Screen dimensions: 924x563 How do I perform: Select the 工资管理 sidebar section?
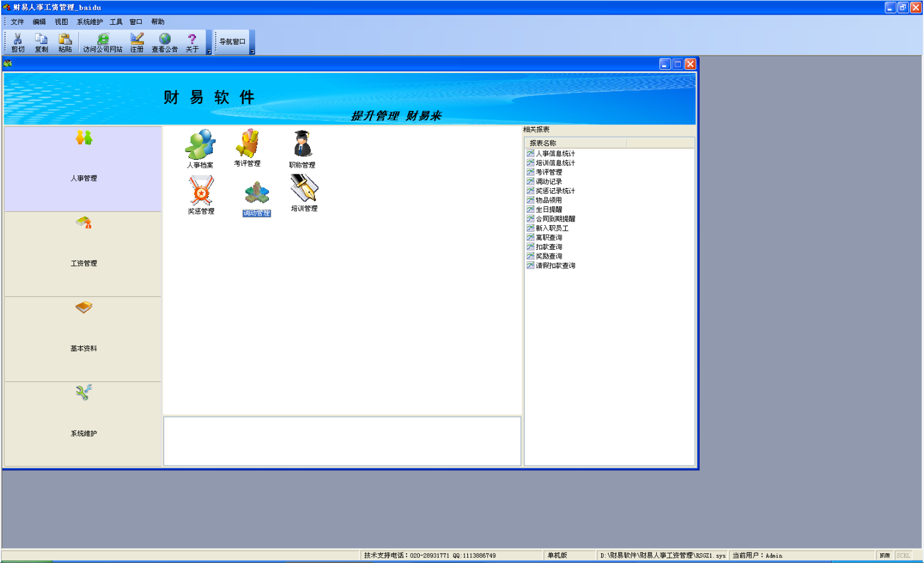pyautogui.click(x=83, y=254)
